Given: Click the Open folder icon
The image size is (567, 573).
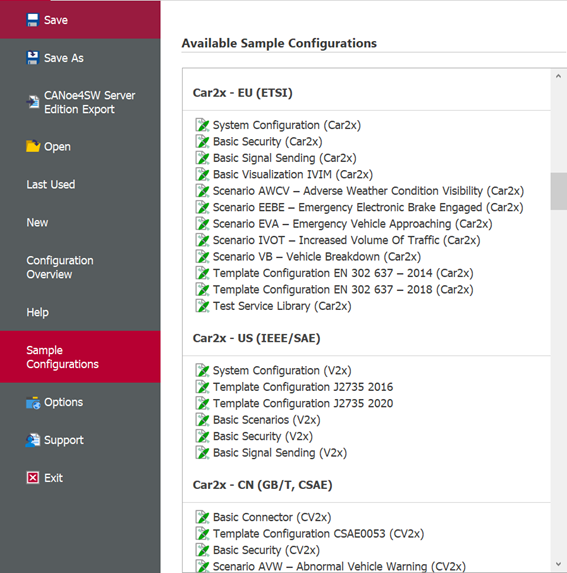Looking at the screenshot, I should tap(33, 146).
